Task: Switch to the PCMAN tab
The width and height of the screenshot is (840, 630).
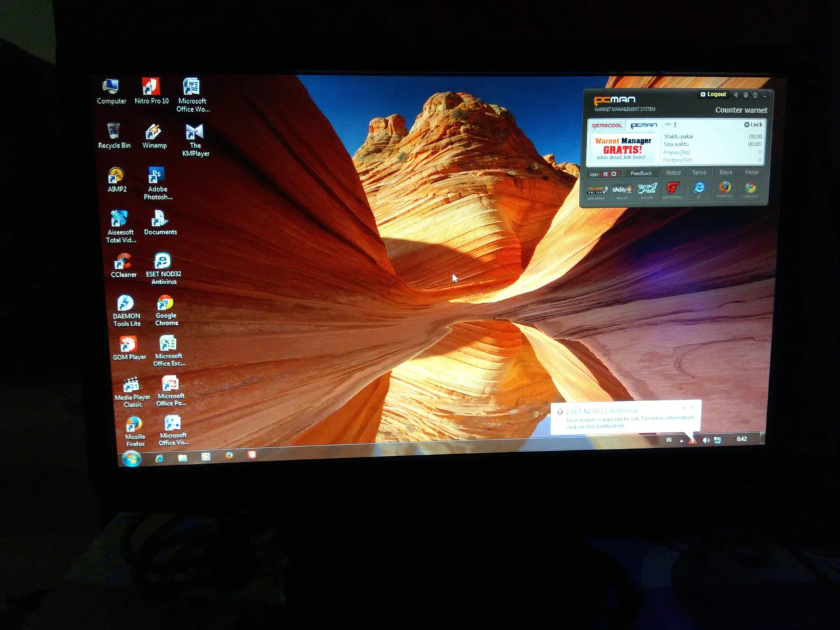Action: 644,125
